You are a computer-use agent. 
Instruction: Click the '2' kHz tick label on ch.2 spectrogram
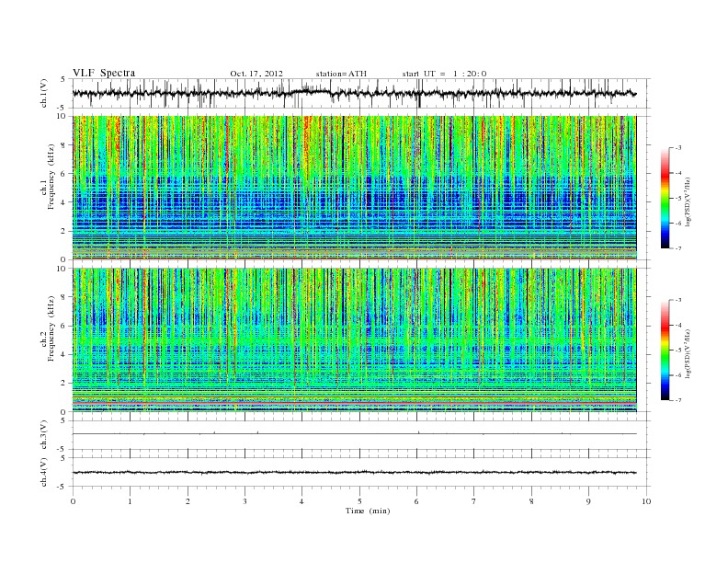(x=64, y=384)
